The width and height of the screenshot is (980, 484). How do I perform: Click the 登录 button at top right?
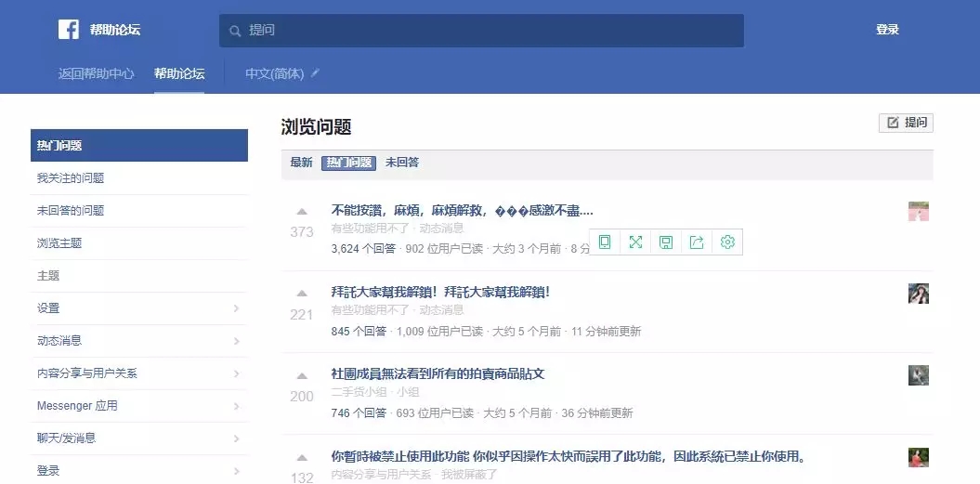(887, 30)
